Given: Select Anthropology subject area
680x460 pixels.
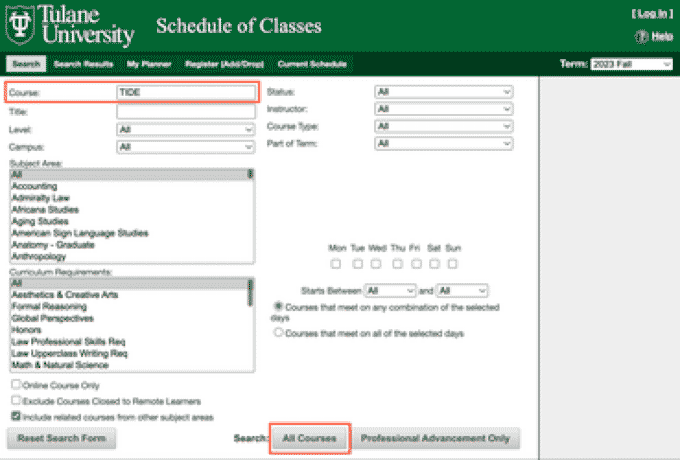Looking at the screenshot, I should (x=129, y=257).
